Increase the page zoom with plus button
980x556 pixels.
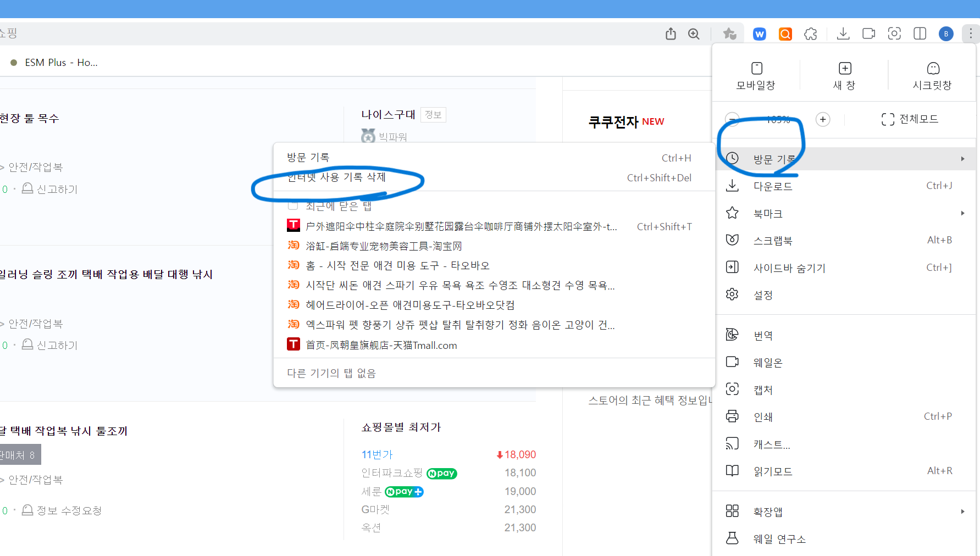[x=823, y=119]
